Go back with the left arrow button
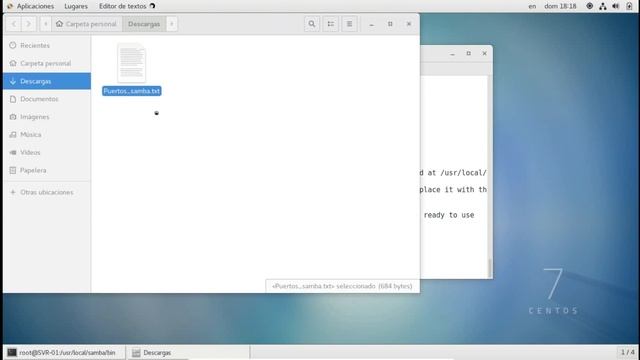 tap(14, 24)
